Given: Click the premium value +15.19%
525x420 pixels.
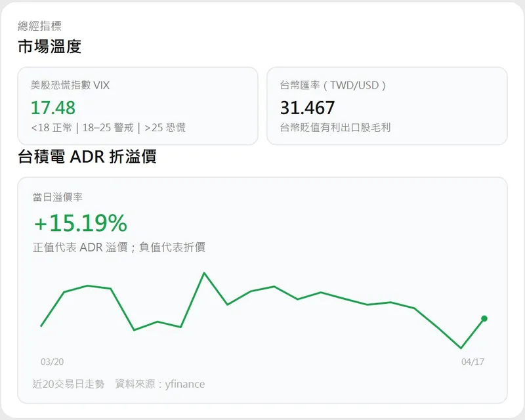Looking at the screenshot, I should [x=81, y=223].
